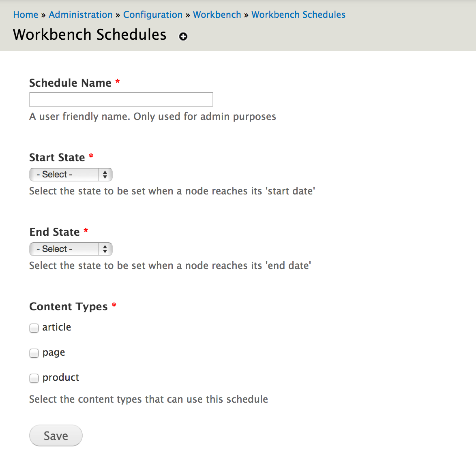The image size is (476, 461).
Task: Navigate to Configuration via breadcrumb
Action: 153,15
